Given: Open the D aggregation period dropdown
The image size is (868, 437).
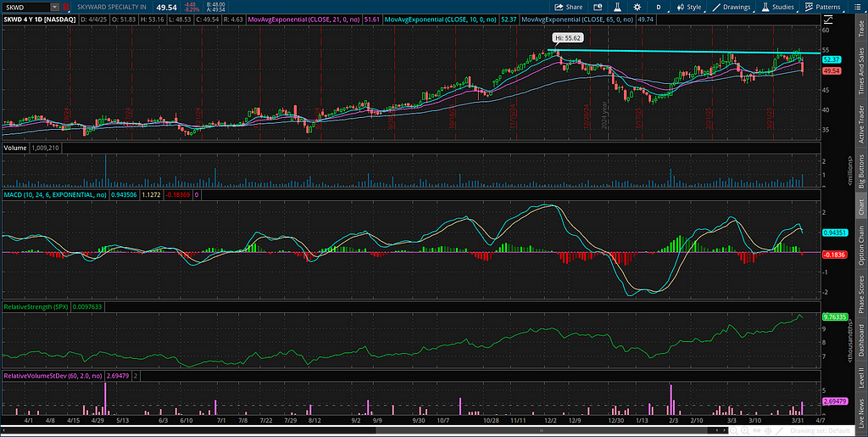Looking at the screenshot, I should click(659, 7).
